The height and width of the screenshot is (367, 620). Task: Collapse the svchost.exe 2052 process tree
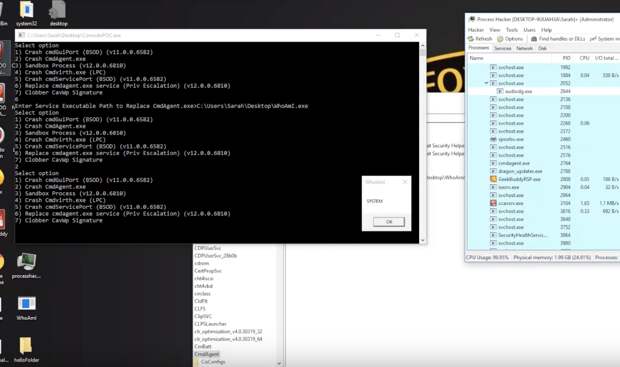click(x=486, y=83)
